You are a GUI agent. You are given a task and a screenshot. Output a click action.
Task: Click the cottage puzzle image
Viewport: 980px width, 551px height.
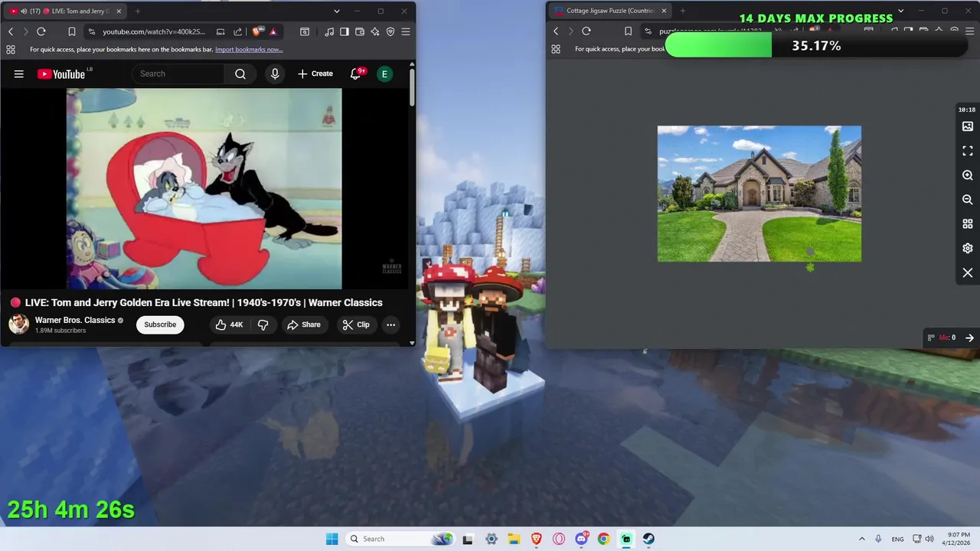tap(759, 194)
